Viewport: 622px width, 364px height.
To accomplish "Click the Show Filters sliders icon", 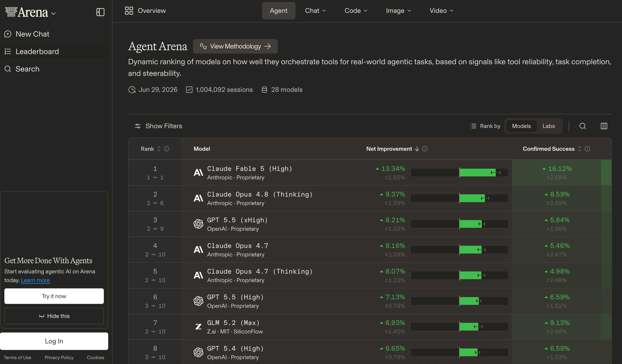I will pos(138,126).
